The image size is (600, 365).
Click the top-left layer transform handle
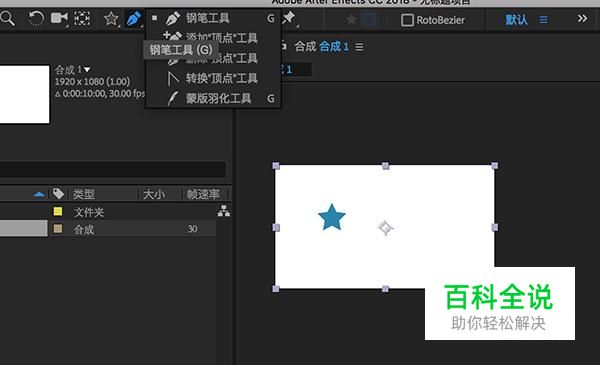coord(276,166)
